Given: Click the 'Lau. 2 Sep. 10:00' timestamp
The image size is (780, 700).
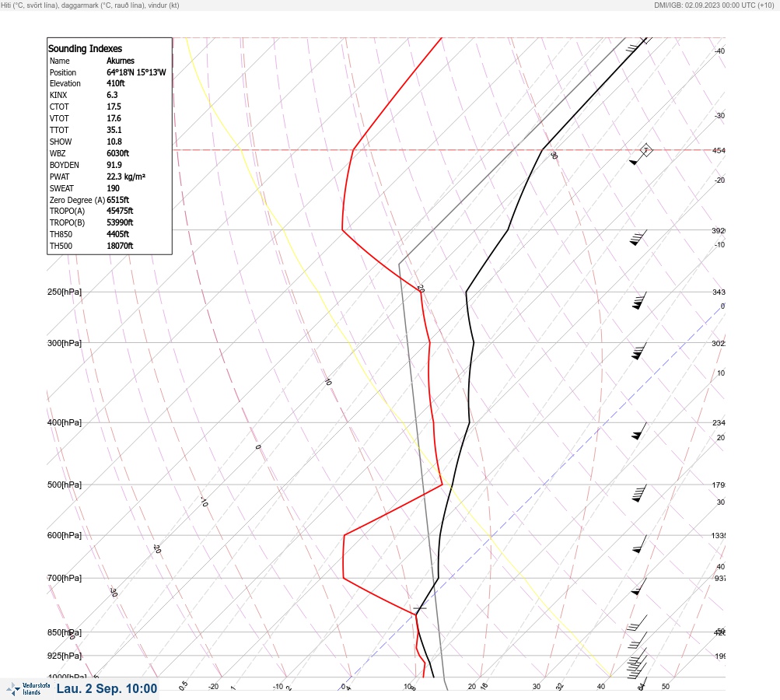Looking at the screenshot, I should 107,688.
